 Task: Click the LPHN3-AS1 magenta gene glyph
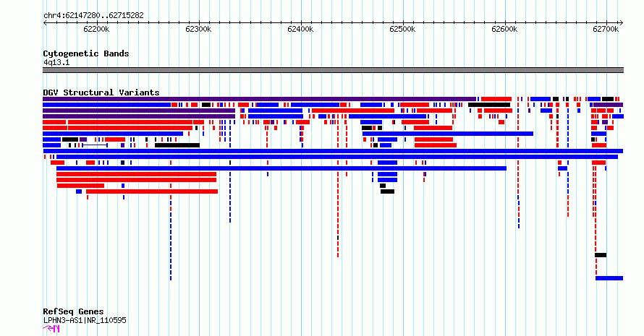point(51,328)
